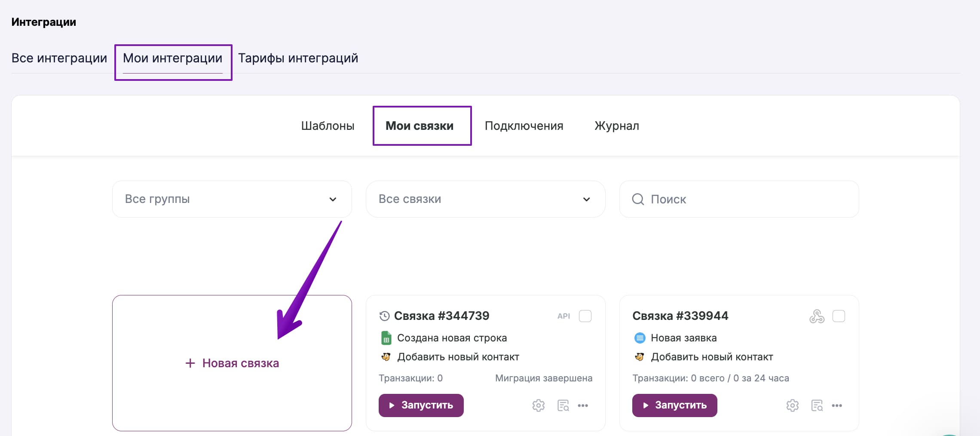Focus the Поиск search field
The height and width of the screenshot is (436, 980).
[739, 199]
